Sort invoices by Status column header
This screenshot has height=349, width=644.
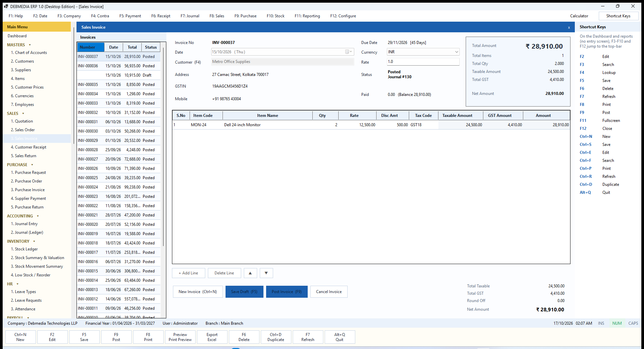tap(151, 47)
